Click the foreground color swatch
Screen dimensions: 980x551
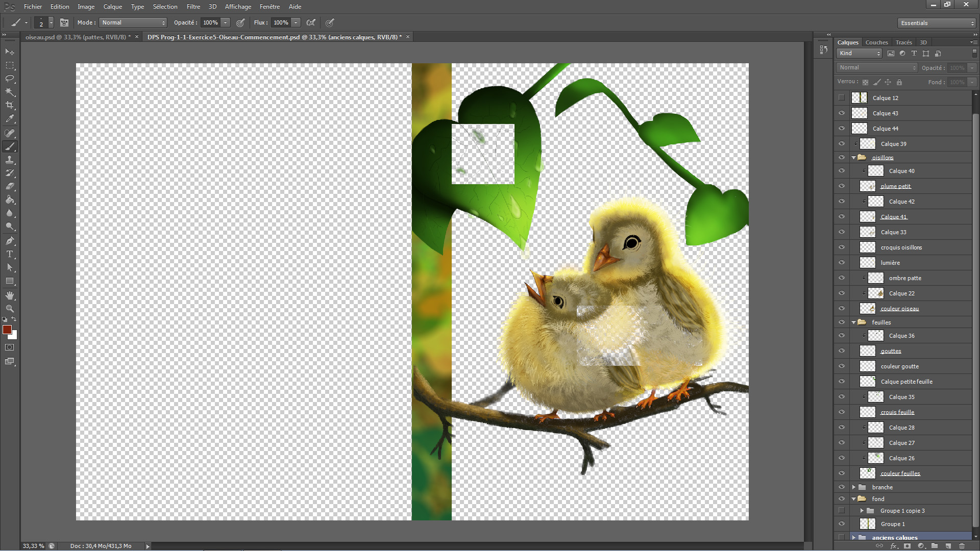coord(7,330)
